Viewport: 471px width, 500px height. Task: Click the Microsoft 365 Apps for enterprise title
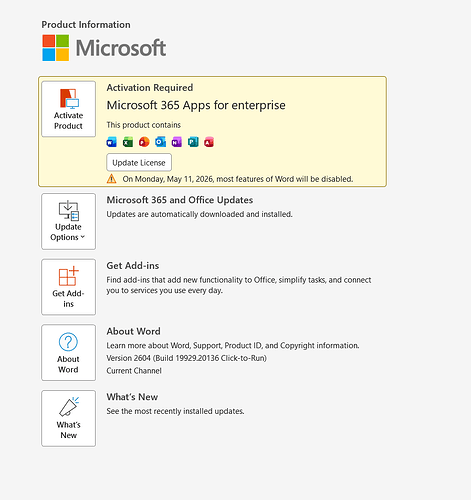pyautogui.click(x=196, y=105)
